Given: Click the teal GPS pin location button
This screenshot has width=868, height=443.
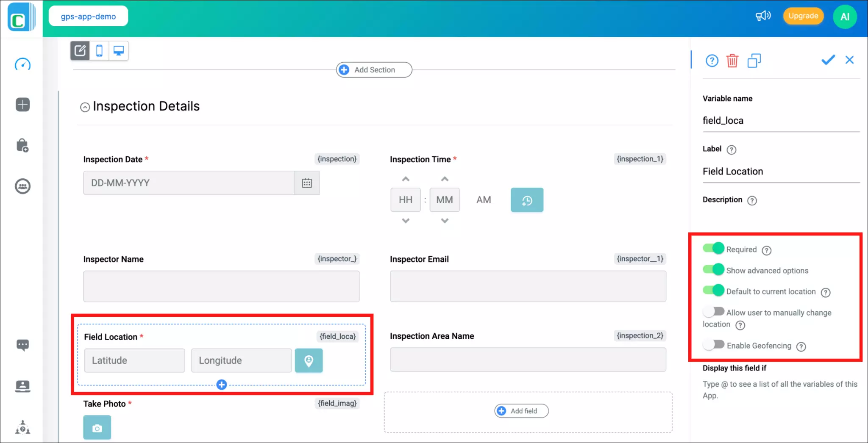Looking at the screenshot, I should 309,360.
